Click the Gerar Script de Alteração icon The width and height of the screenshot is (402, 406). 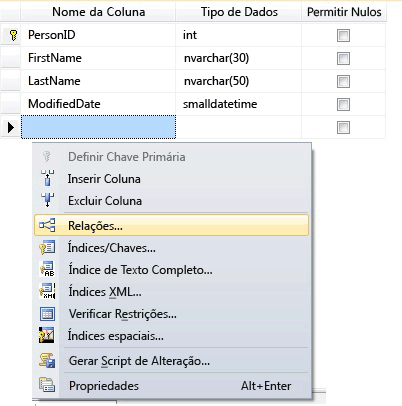[x=47, y=361]
